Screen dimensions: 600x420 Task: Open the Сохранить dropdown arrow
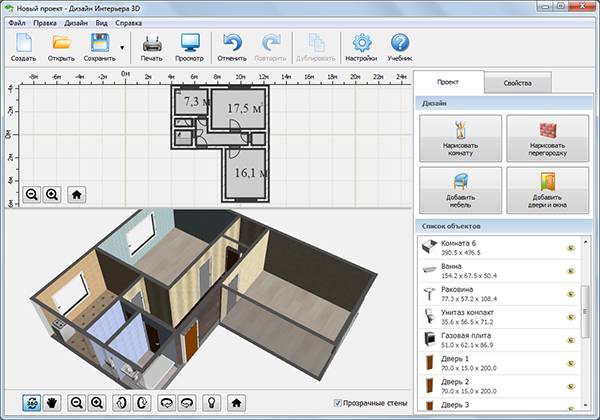pyautogui.click(x=122, y=48)
